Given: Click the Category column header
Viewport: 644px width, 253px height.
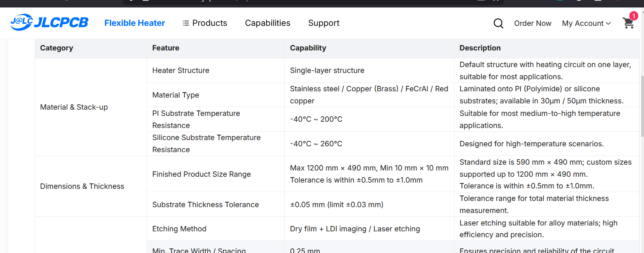Looking at the screenshot, I should [56, 48].
